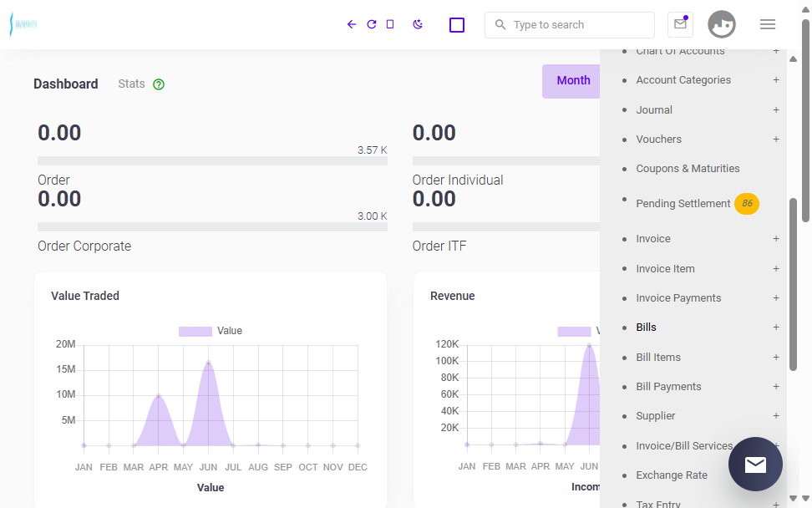This screenshot has width=812, height=508.
Task: Click the green help question mark icon
Action: [x=159, y=84]
